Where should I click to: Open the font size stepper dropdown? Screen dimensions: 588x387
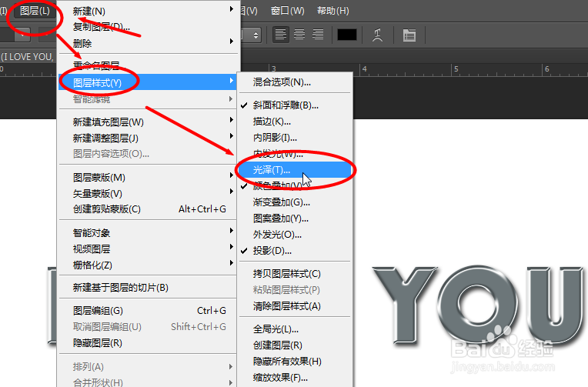255,35
